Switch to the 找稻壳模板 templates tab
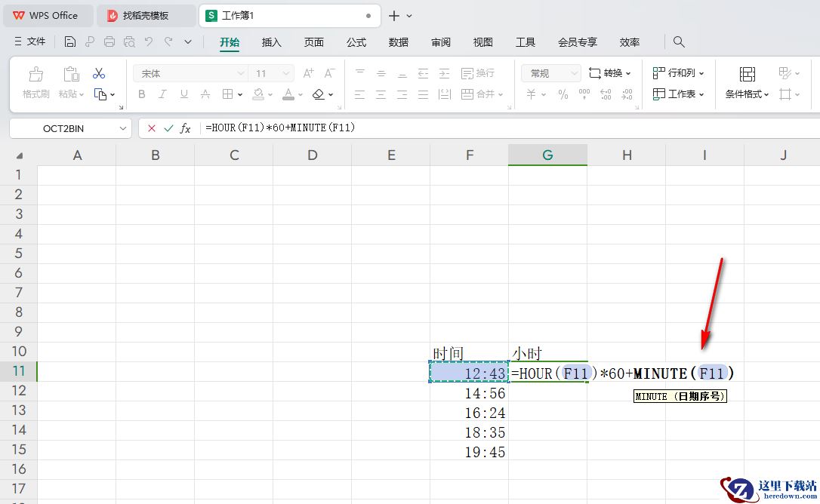Image resolution: width=820 pixels, height=504 pixels. coord(146,16)
